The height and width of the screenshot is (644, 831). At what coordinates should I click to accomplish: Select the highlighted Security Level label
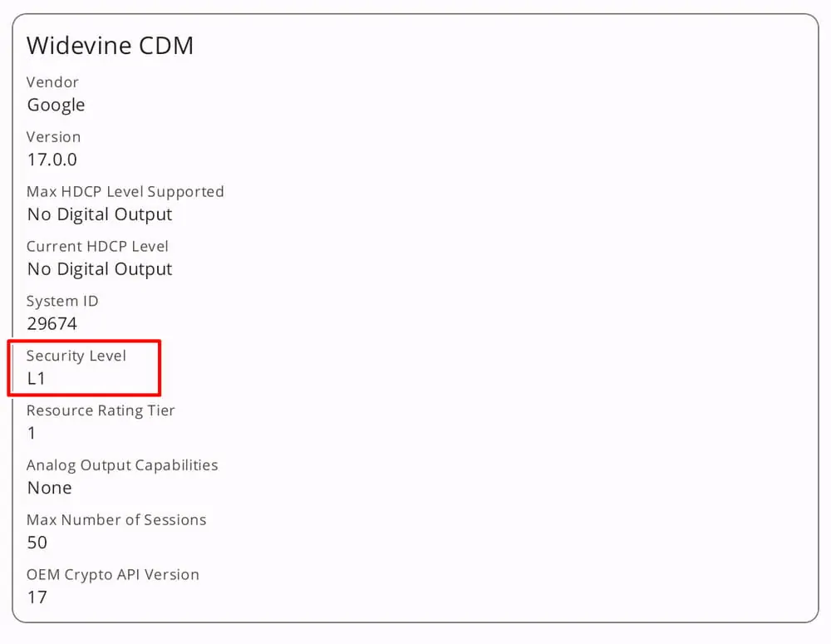76,356
